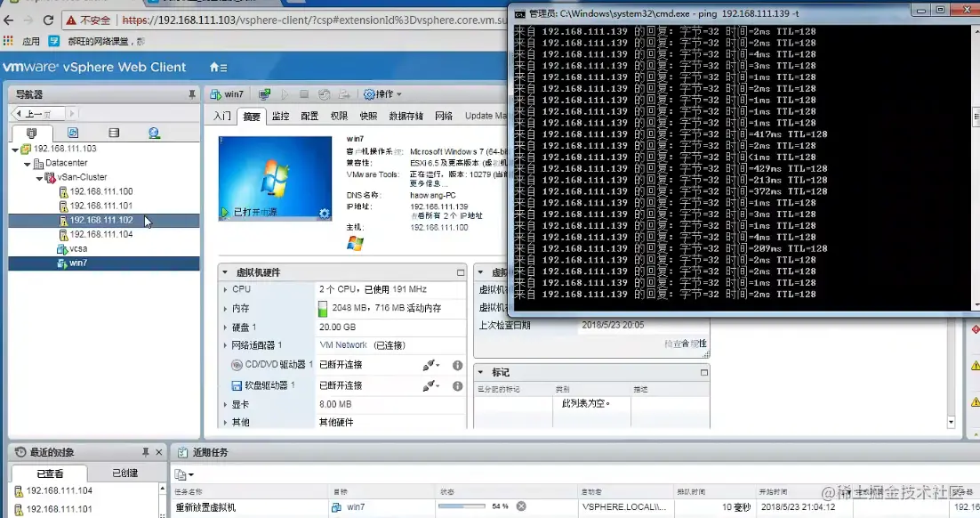
Task: Open the Hosts and Clusters navigator tab
Action: click(32, 133)
